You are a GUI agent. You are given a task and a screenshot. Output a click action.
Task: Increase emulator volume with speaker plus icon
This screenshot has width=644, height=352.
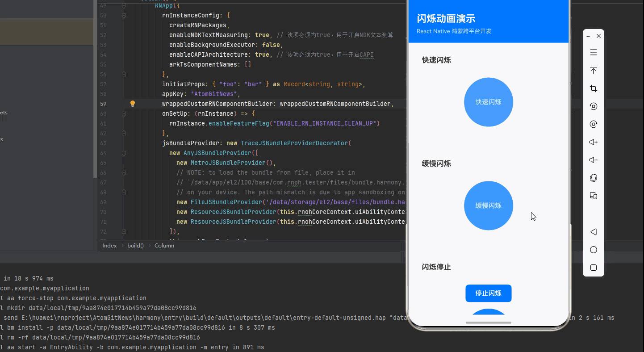[594, 142]
